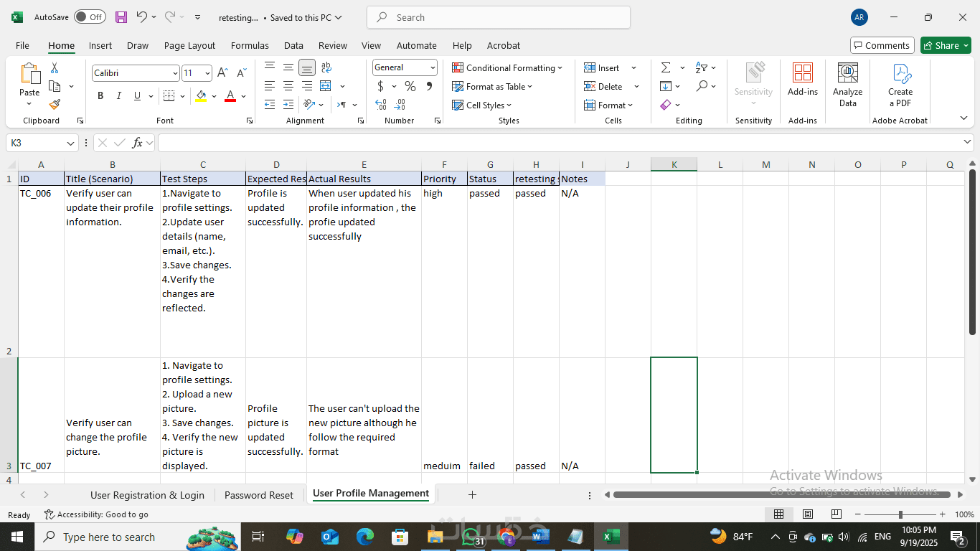Apply the yellow Fill Color swatch
The image size is (980, 551).
pyautogui.click(x=201, y=96)
